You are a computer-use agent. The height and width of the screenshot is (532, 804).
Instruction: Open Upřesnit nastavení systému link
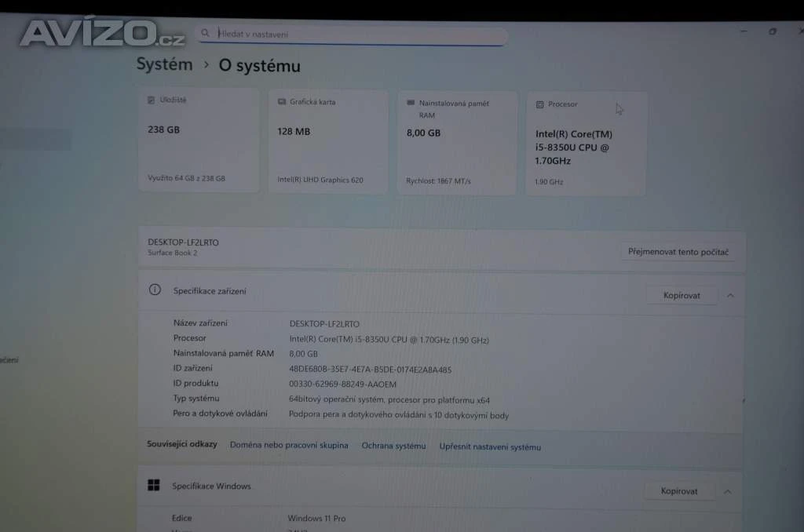(490, 447)
